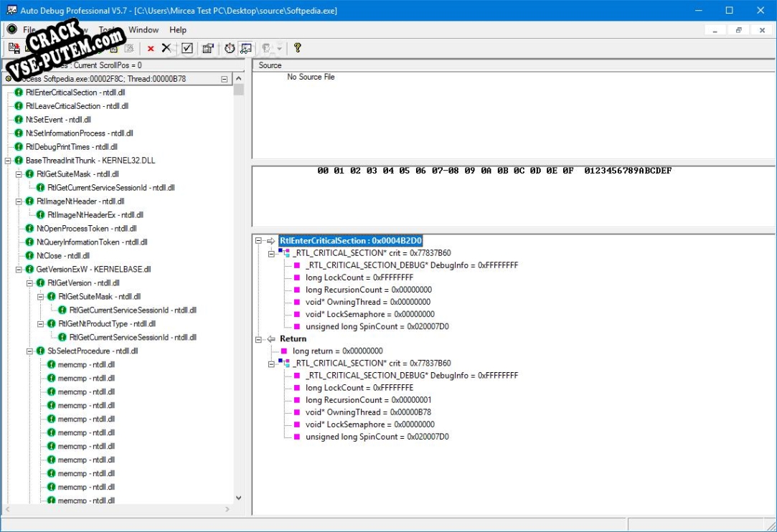
Task: Click magenta square beside long return value
Action: [x=284, y=351]
